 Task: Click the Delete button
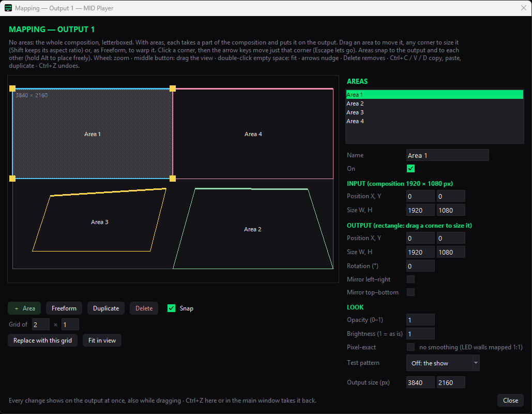coord(144,308)
